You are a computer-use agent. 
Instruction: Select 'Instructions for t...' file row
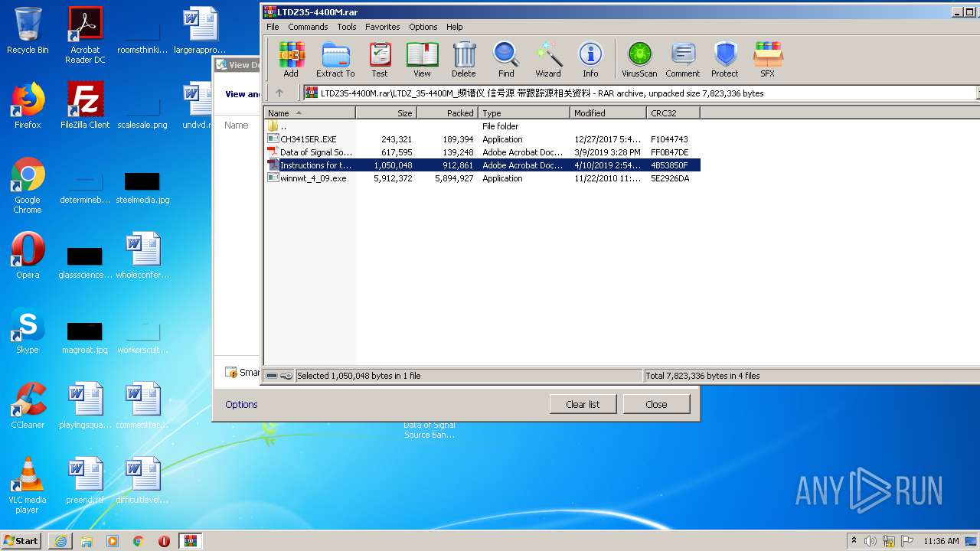tap(482, 165)
